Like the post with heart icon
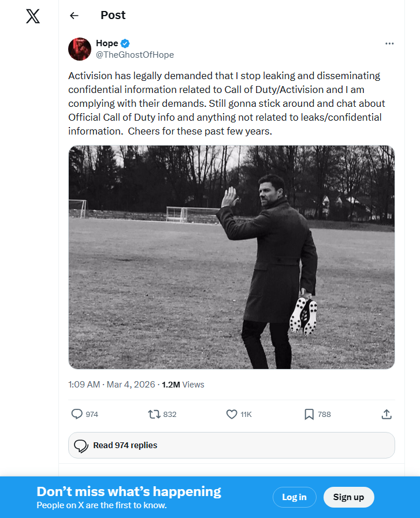Screen dimensions: 420x518 [232, 414]
